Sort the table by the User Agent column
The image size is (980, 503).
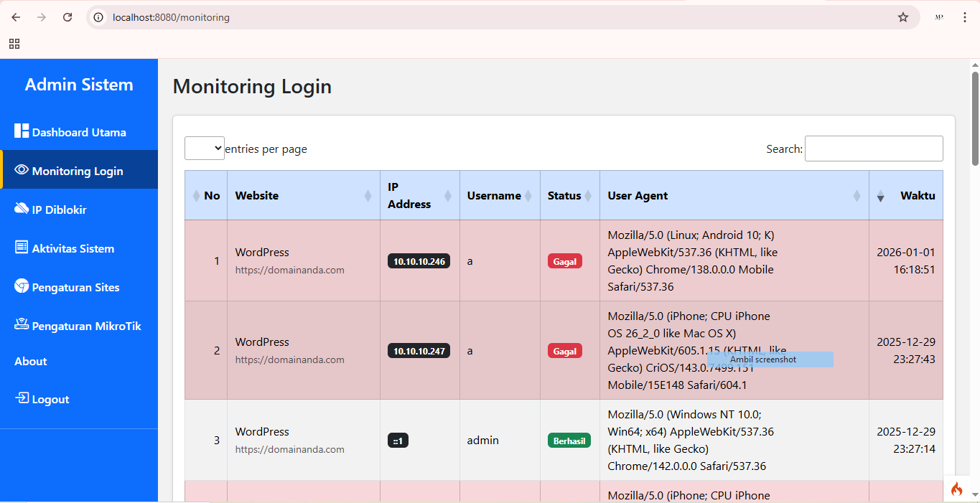click(x=734, y=195)
